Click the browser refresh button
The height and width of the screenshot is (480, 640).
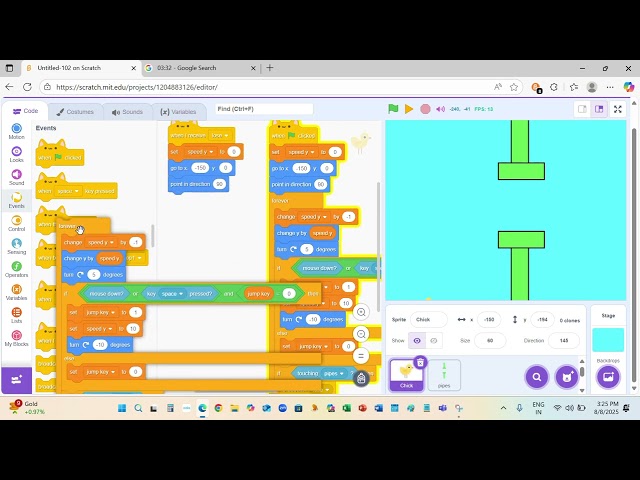pyautogui.click(x=27, y=87)
